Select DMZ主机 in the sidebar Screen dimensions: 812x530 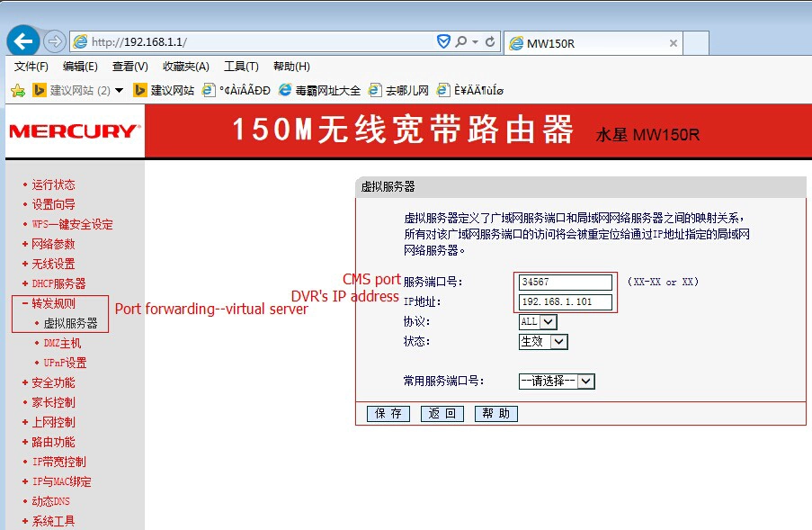(62, 343)
